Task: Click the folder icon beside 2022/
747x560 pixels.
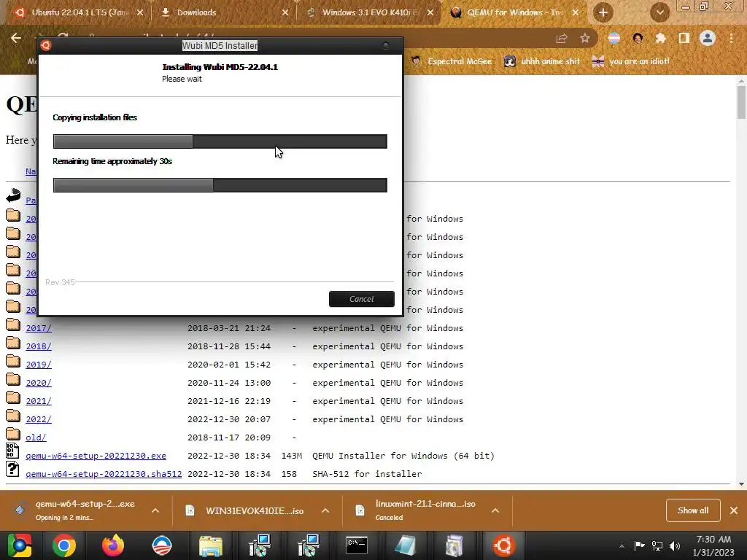Action: 13,416
